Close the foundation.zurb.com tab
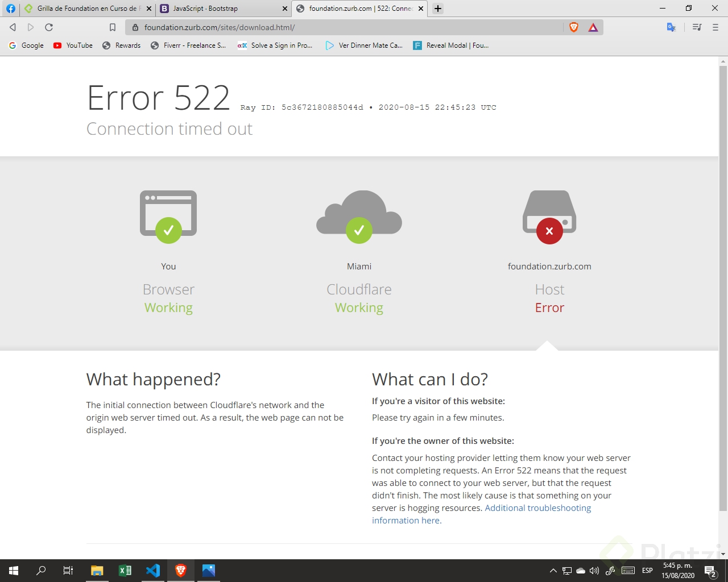This screenshot has width=728, height=582. pos(421,9)
